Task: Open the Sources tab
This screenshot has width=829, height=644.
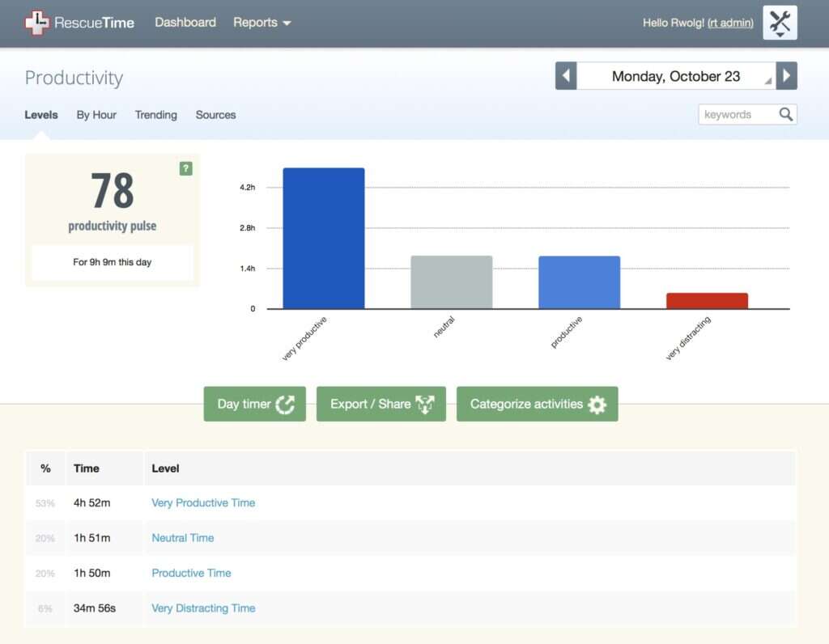Action: (x=215, y=115)
